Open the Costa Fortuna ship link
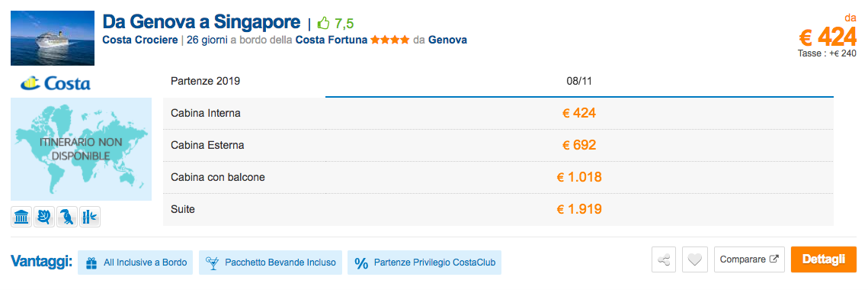 pos(331,40)
